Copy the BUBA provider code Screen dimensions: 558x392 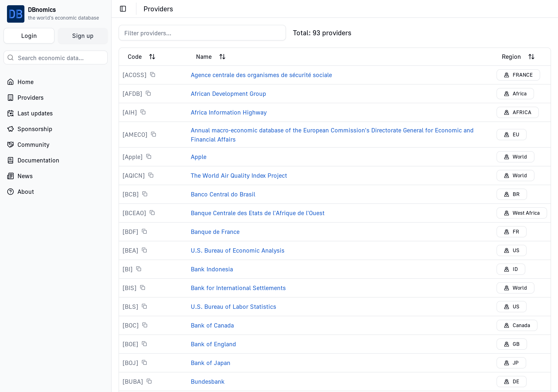(149, 381)
